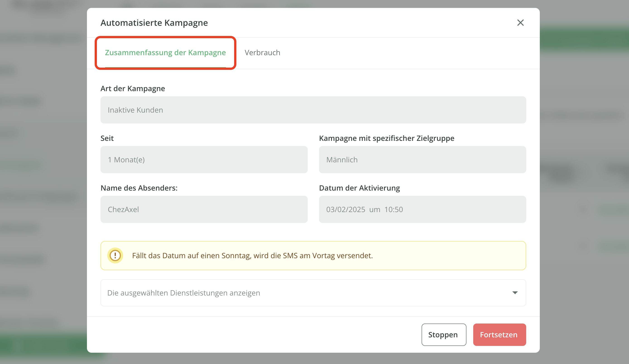The width and height of the screenshot is (629, 364).
Task: Click the yellow exclamation warning icon
Action: coord(115,255)
